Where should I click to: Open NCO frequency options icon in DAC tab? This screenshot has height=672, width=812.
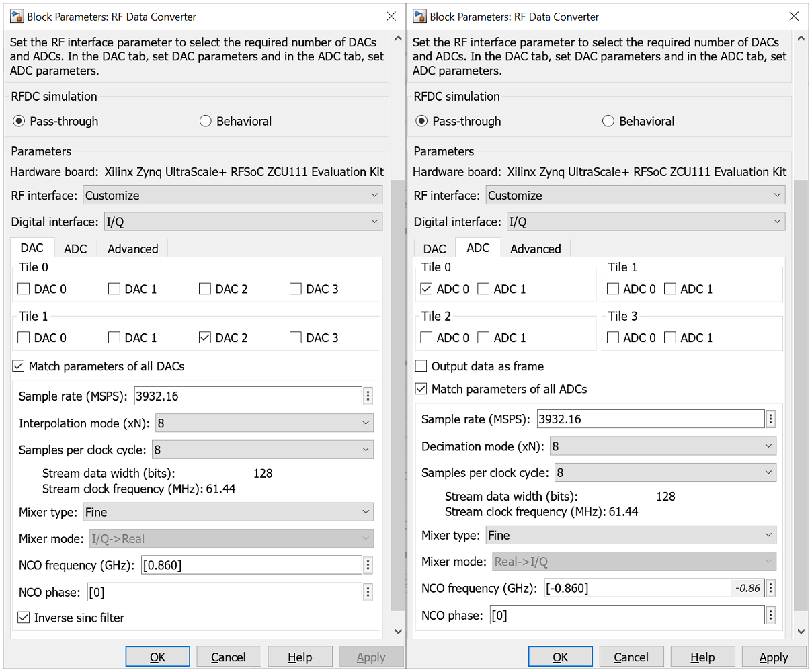[368, 564]
